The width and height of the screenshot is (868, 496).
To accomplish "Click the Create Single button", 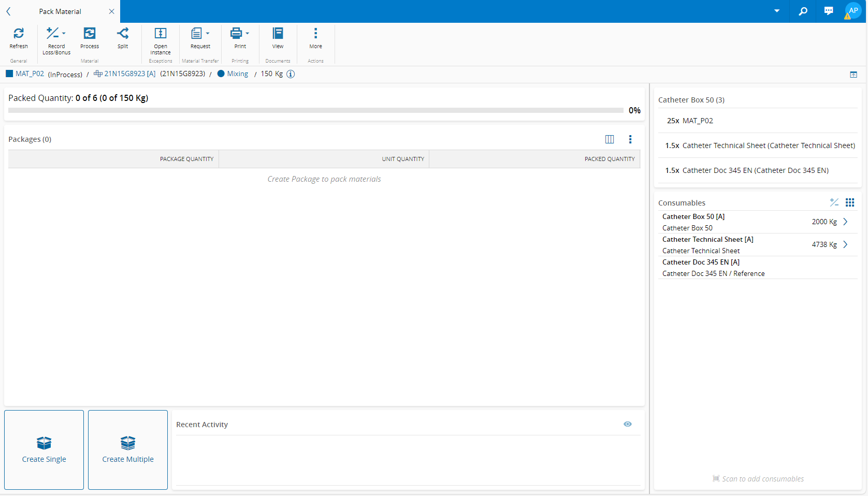I will 44,450.
